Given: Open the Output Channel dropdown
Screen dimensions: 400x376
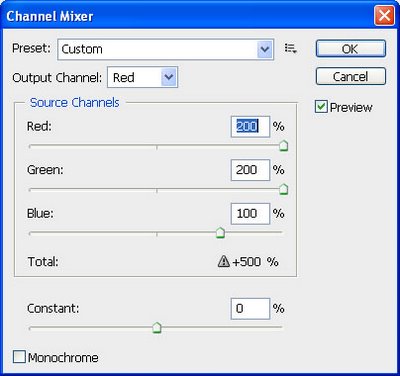Looking at the screenshot, I should [143, 77].
